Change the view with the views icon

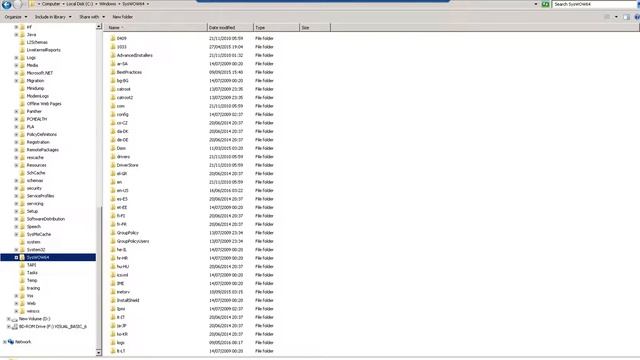(607, 17)
